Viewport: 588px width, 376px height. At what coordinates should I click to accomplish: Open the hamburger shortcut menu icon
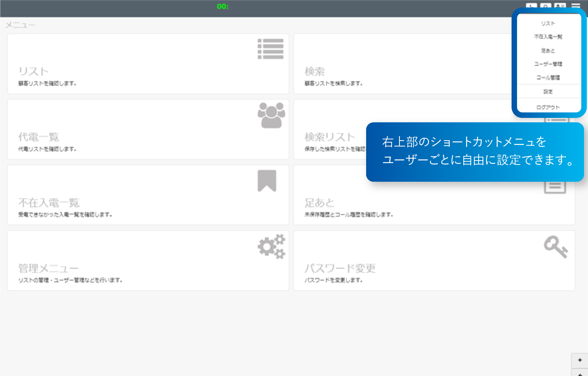coord(575,5)
